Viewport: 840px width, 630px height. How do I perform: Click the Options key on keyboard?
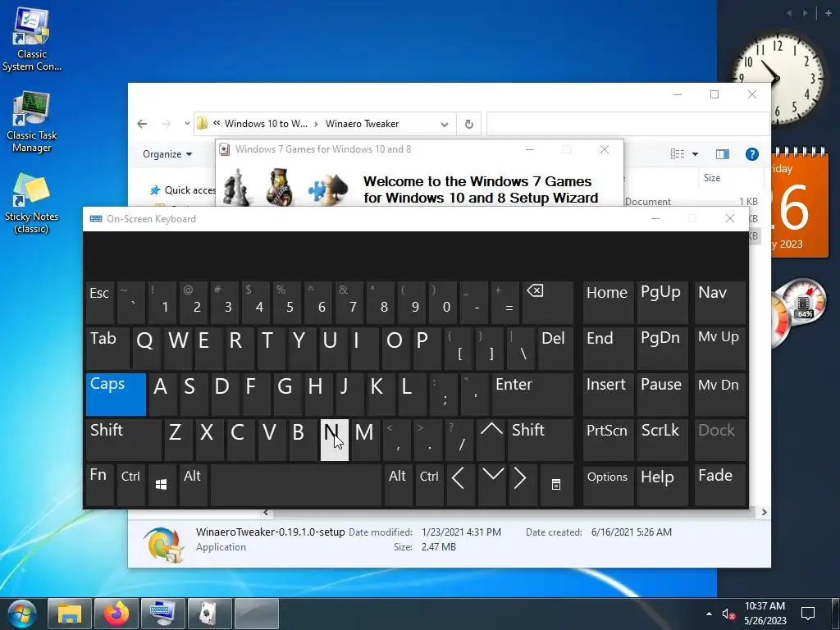pos(608,486)
